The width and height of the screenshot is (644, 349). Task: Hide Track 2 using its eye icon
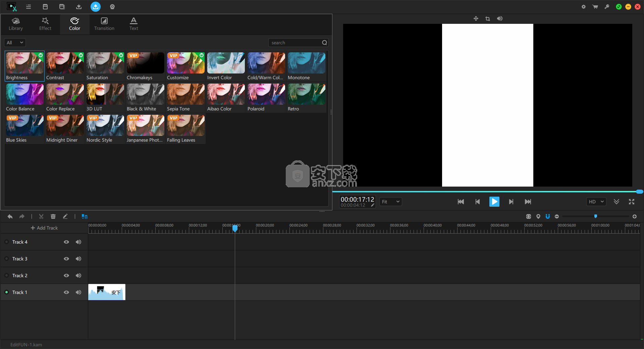[x=66, y=276]
